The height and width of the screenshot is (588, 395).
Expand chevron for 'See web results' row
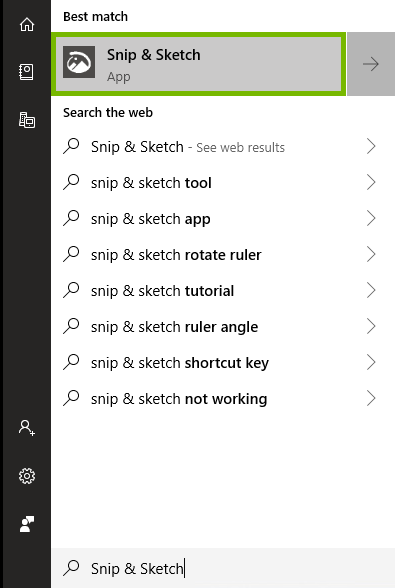point(371,146)
